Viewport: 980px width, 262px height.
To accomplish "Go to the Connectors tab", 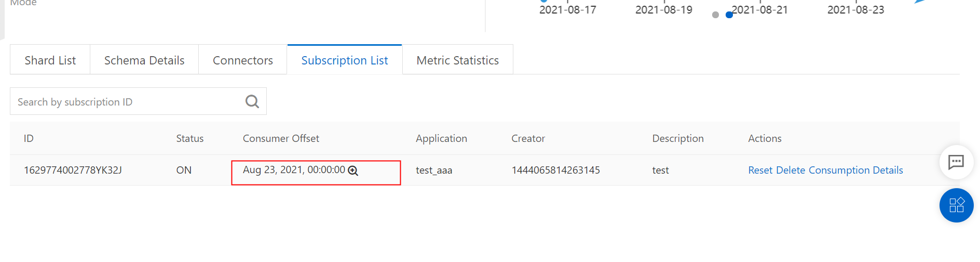I will [x=242, y=60].
